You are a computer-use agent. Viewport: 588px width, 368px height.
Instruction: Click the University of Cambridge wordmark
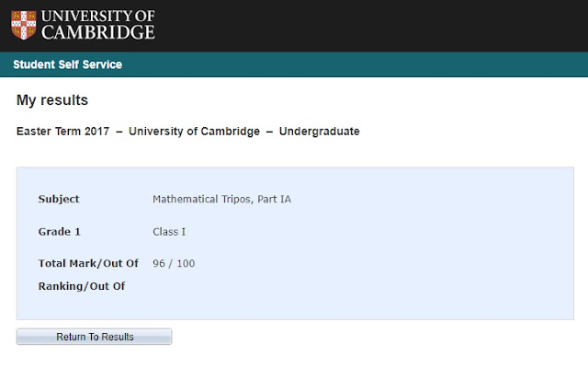coord(98,25)
